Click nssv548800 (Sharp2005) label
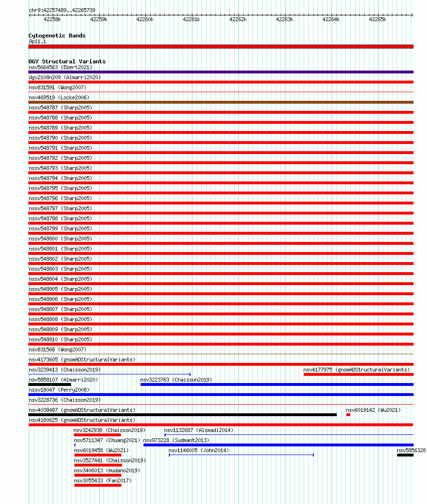This screenshot has width=427, height=504. coord(60,239)
